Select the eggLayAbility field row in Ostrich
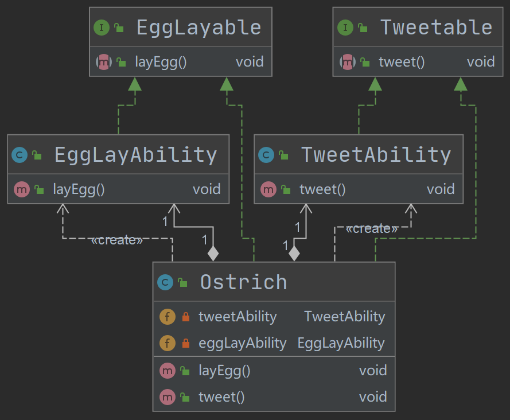This screenshot has height=420, width=510. (x=274, y=343)
